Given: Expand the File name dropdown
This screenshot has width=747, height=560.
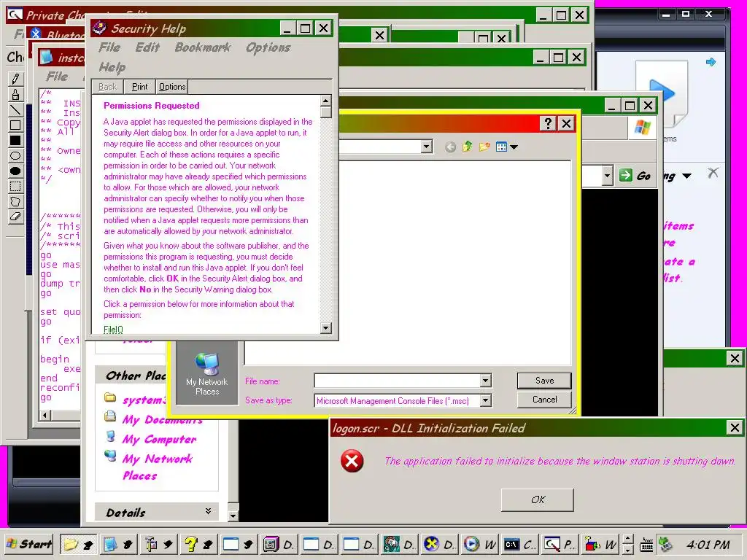Looking at the screenshot, I should point(485,381).
